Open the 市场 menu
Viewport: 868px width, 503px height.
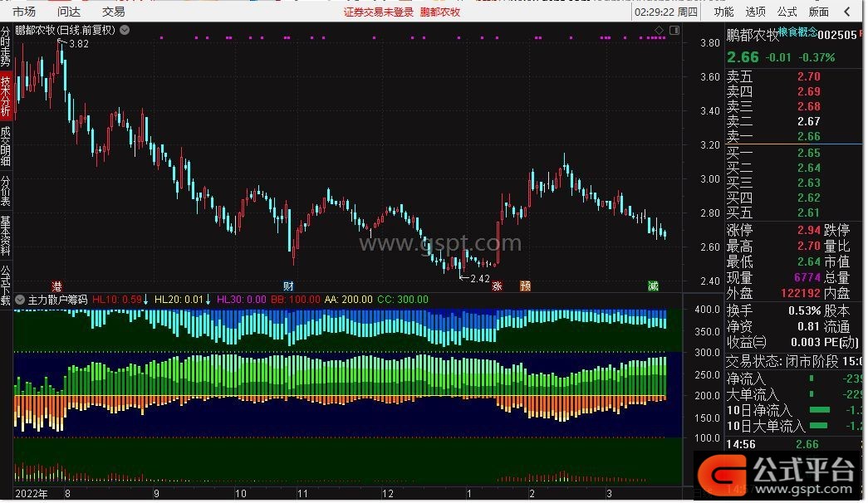24,12
